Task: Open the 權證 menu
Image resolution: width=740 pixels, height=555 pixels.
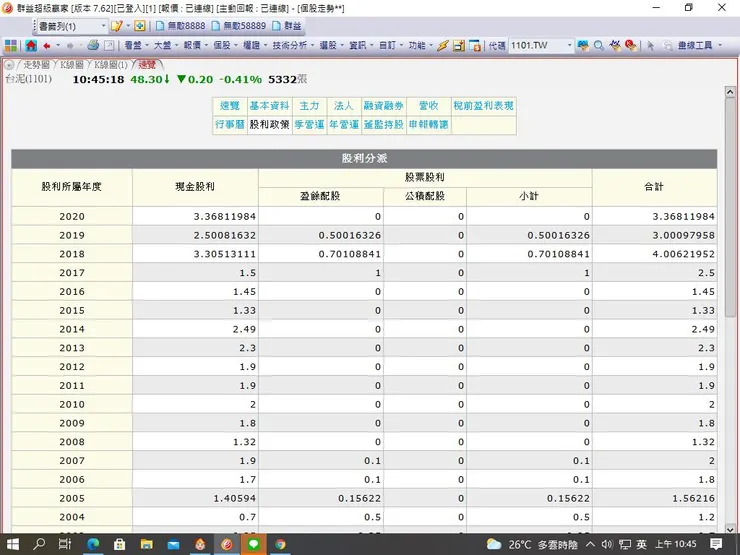Action: pyautogui.click(x=255, y=46)
